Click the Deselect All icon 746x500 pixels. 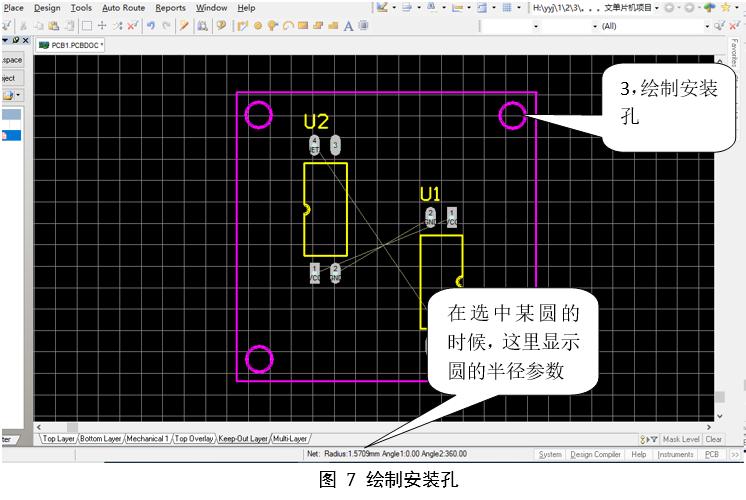click(118, 26)
